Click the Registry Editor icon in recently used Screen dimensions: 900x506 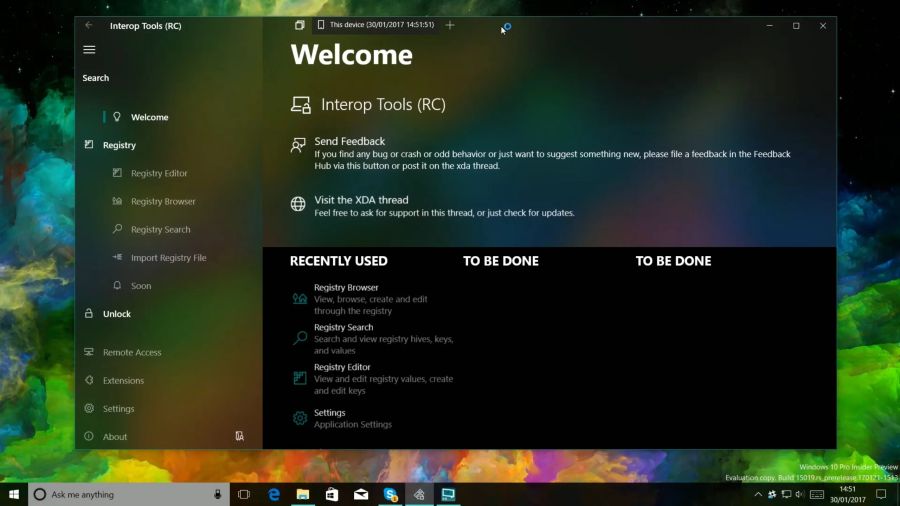[300, 377]
